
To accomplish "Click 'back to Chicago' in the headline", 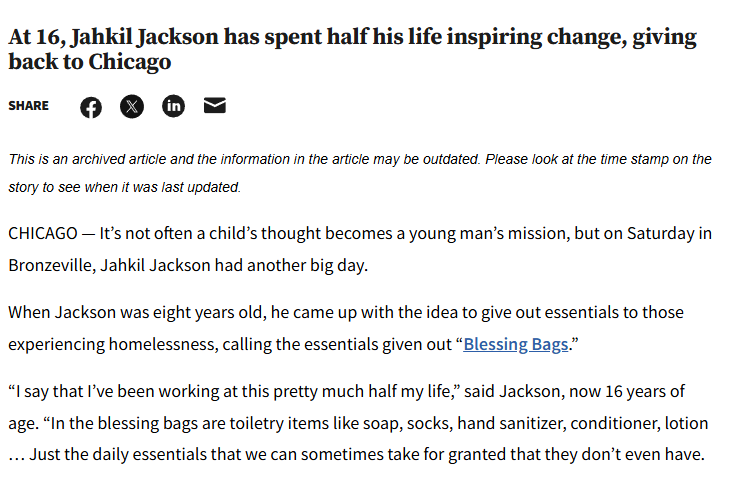I will click(x=90, y=62).
